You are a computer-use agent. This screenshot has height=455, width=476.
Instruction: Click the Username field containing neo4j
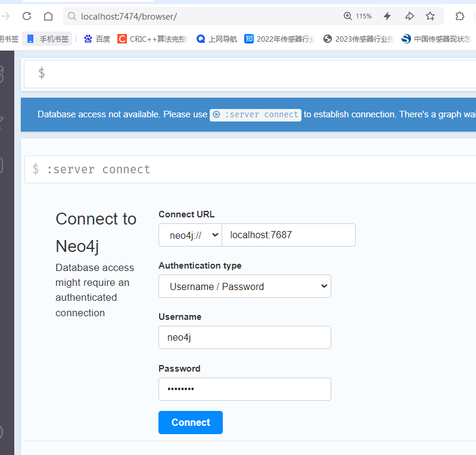(x=245, y=338)
